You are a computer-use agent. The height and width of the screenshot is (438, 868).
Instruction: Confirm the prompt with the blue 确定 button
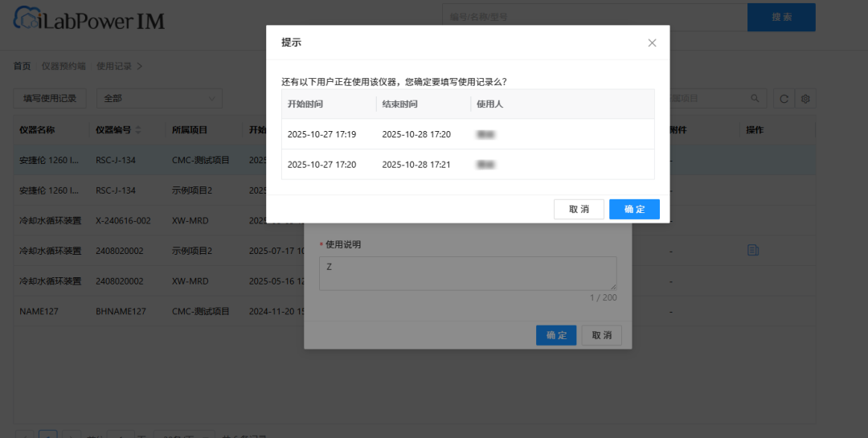(634, 209)
